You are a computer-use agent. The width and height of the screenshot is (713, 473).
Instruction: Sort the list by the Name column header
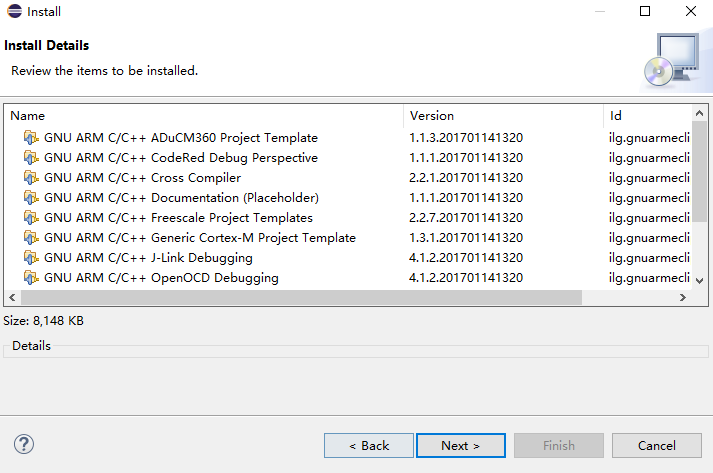(204, 116)
